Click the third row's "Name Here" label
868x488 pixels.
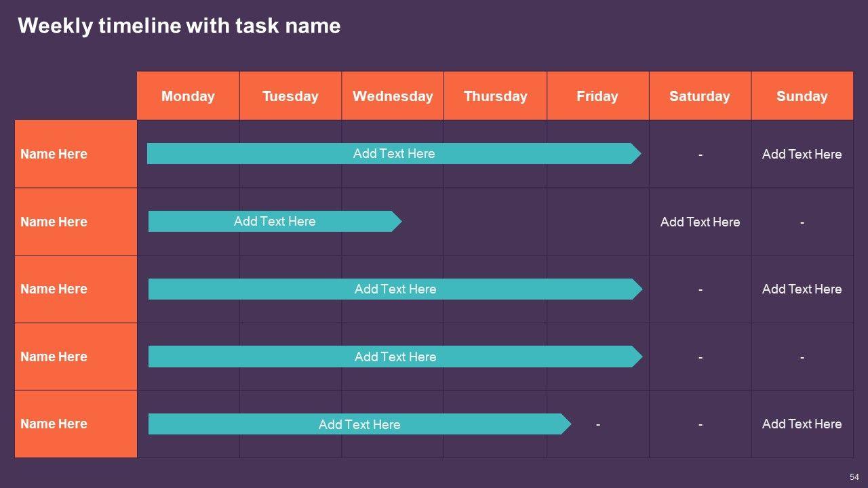click(54, 289)
